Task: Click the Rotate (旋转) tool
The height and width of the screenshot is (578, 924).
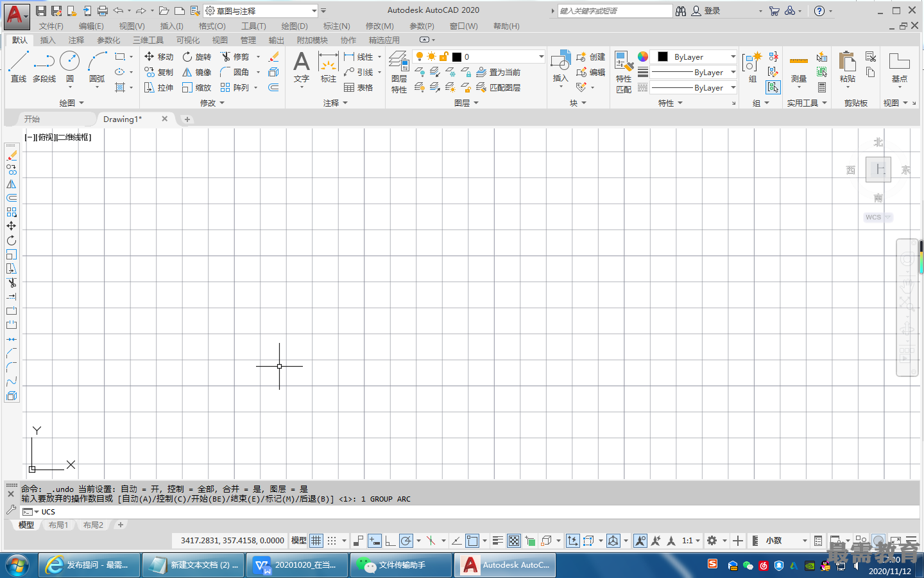Action: (x=196, y=57)
